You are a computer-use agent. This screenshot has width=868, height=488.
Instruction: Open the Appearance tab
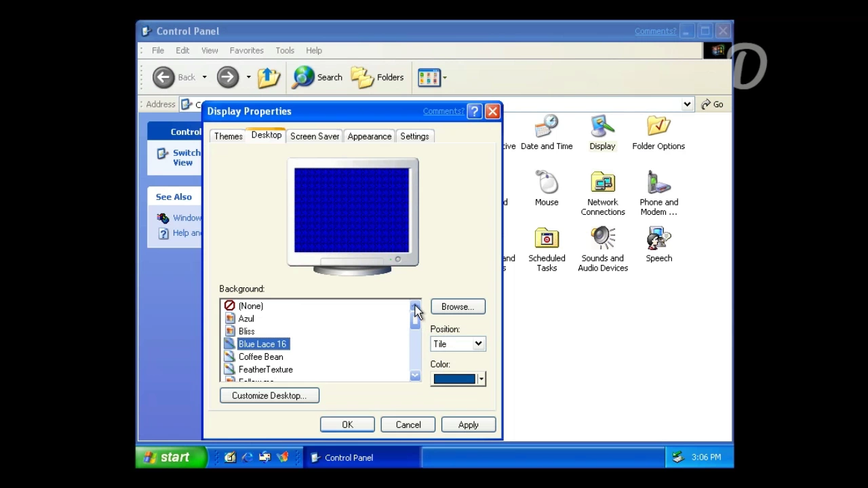[370, 136]
